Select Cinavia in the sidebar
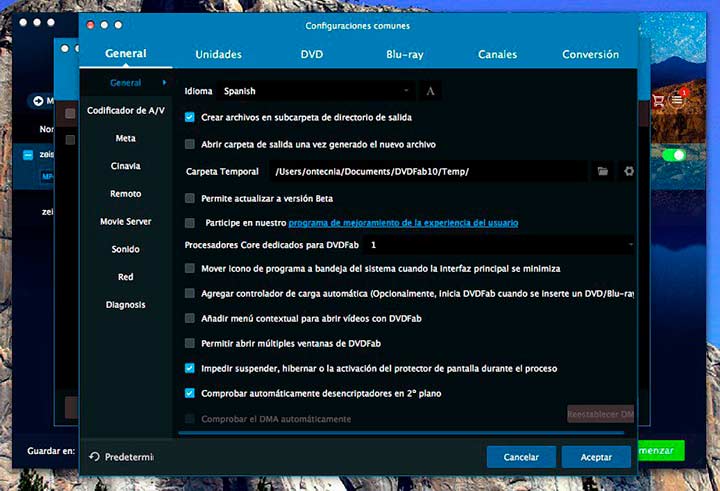Image resolution: width=720 pixels, height=491 pixels. click(x=125, y=166)
